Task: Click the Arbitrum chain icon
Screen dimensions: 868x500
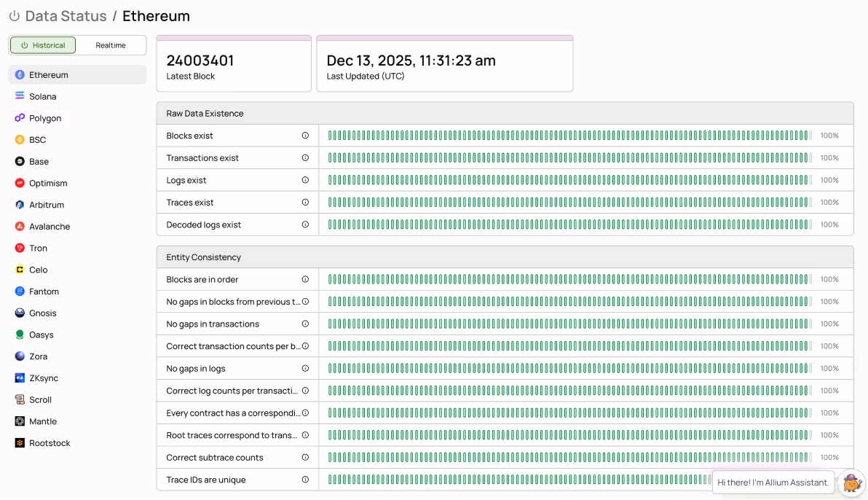Action: (20, 205)
